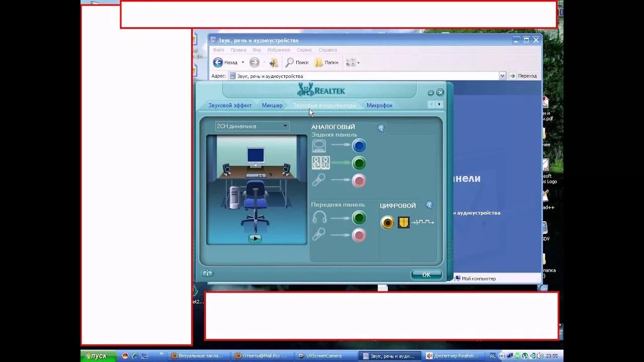The width and height of the screenshot is (644, 362).
Task: Confirm with the OK button in Realtek
Action: click(x=426, y=275)
